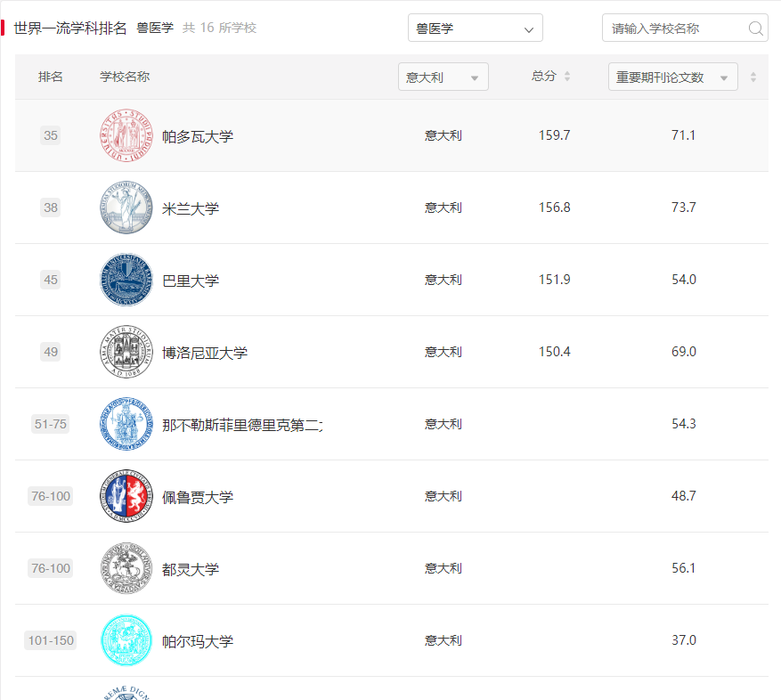Click 意大利 in the 帕尔玛大学 row
Screen dimensions: 781x700
443,640
